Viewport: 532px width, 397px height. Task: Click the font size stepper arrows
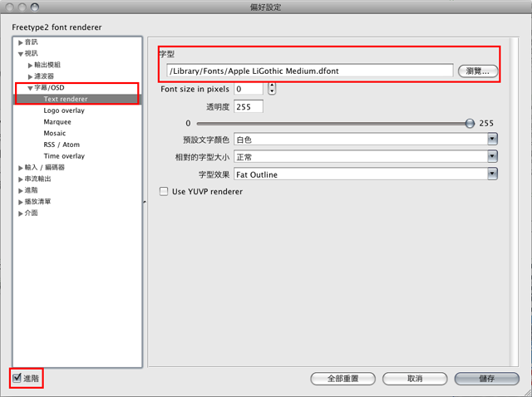point(272,89)
